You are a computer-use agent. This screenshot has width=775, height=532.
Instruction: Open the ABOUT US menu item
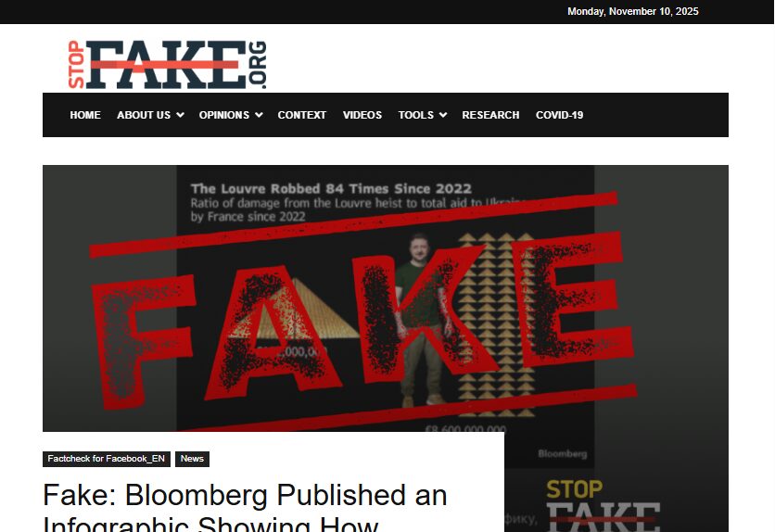pyautogui.click(x=144, y=115)
